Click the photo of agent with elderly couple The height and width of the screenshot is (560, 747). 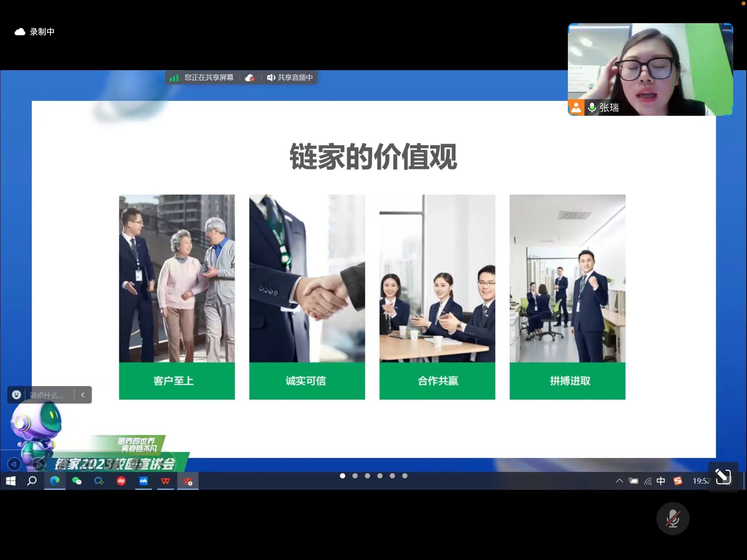coord(177,278)
